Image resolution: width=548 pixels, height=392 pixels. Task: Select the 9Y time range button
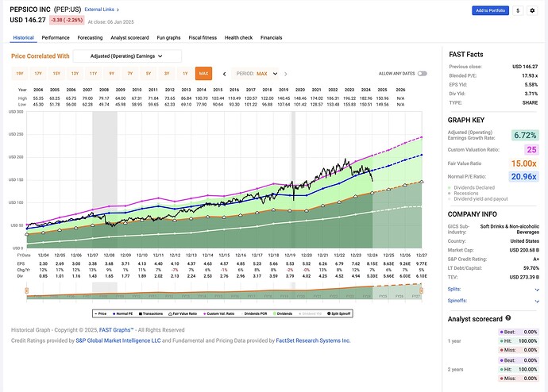coord(112,74)
